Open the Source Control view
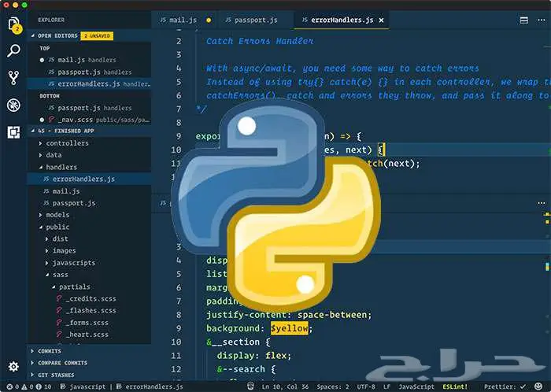 (x=13, y=78)
